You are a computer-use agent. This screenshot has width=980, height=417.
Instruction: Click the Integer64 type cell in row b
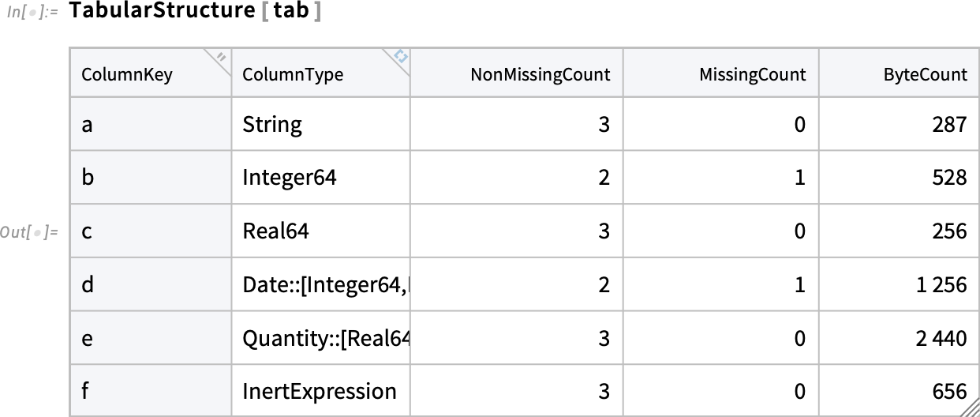(321, 178)
